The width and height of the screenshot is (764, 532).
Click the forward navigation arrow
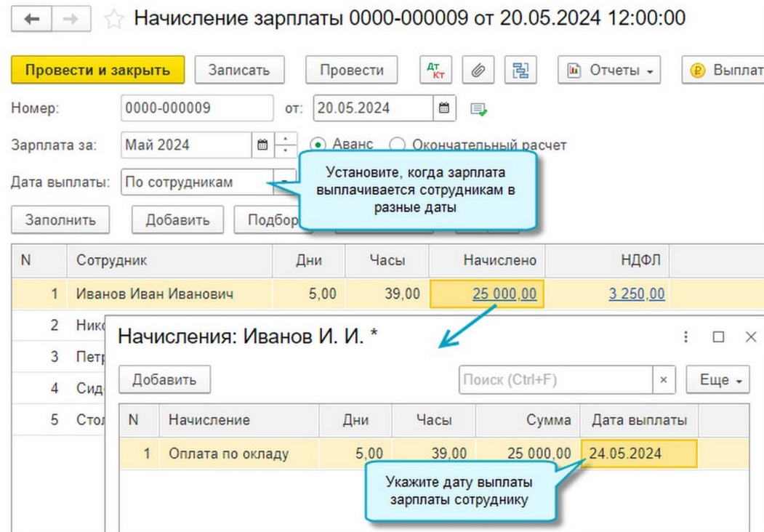pyautogui.click(x=71, y=20)
